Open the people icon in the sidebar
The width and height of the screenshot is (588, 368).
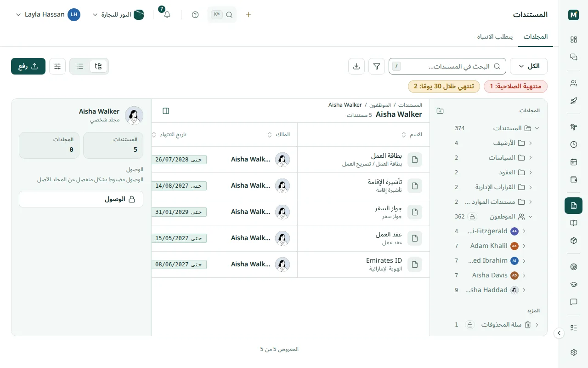[573, 83]
